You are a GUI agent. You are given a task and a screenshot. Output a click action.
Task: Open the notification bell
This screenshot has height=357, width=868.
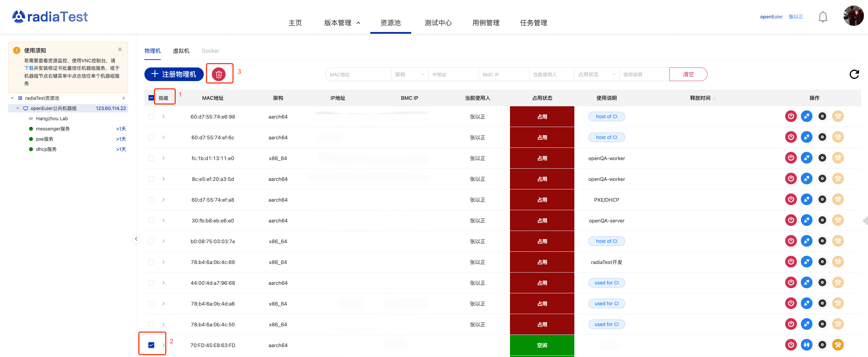[x=823, y=17]
